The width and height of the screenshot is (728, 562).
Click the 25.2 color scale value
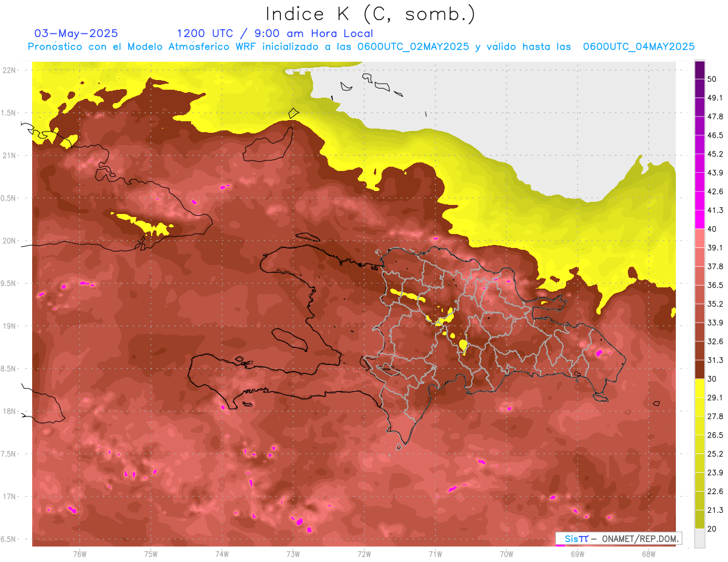coord(715,453)
